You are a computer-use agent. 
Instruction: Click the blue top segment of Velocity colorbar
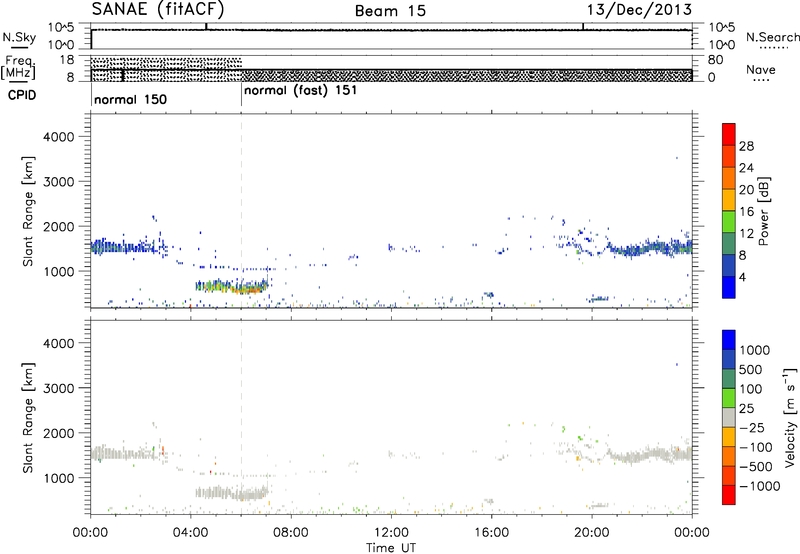tap(729, 340)
